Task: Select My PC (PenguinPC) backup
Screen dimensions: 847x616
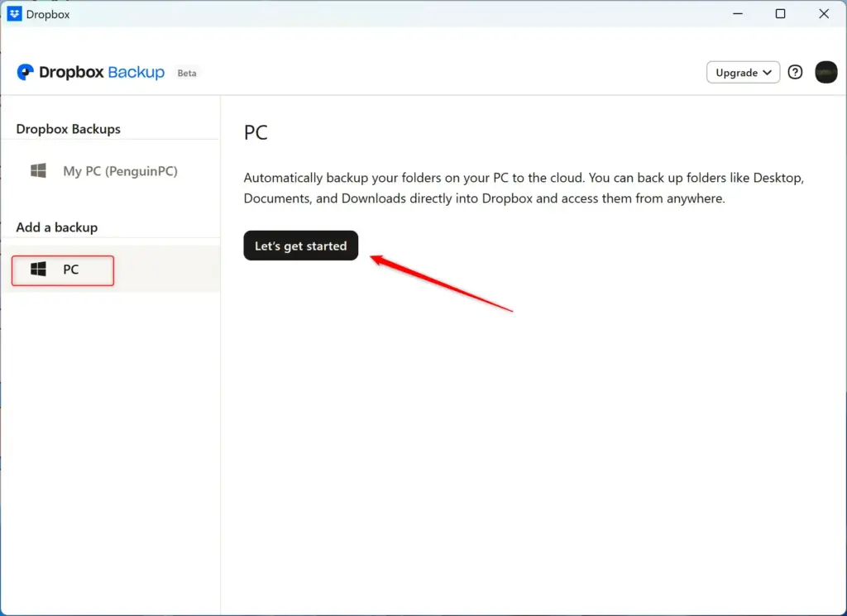Action: (x=110, y=171)
